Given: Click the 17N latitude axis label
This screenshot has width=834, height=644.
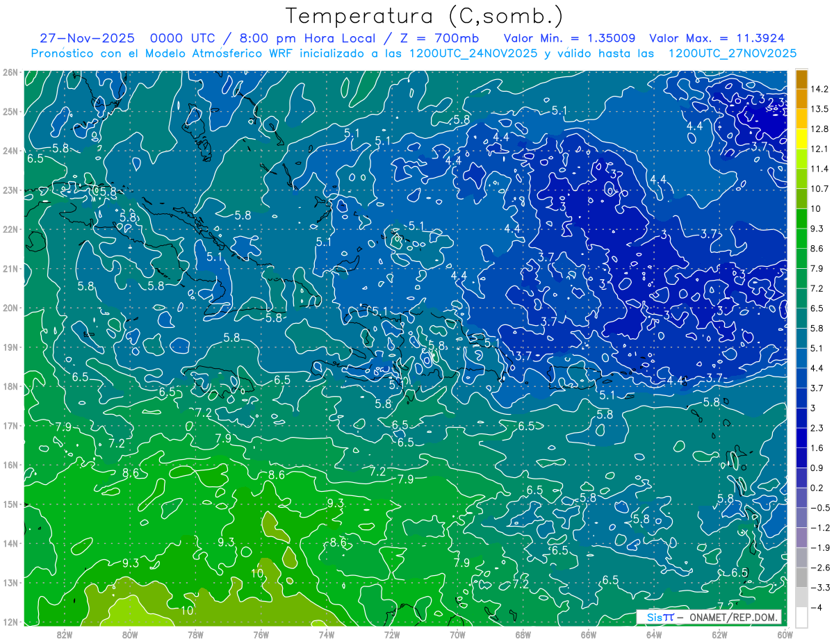Looking at the screenshot, I should [x=10, y=425].
